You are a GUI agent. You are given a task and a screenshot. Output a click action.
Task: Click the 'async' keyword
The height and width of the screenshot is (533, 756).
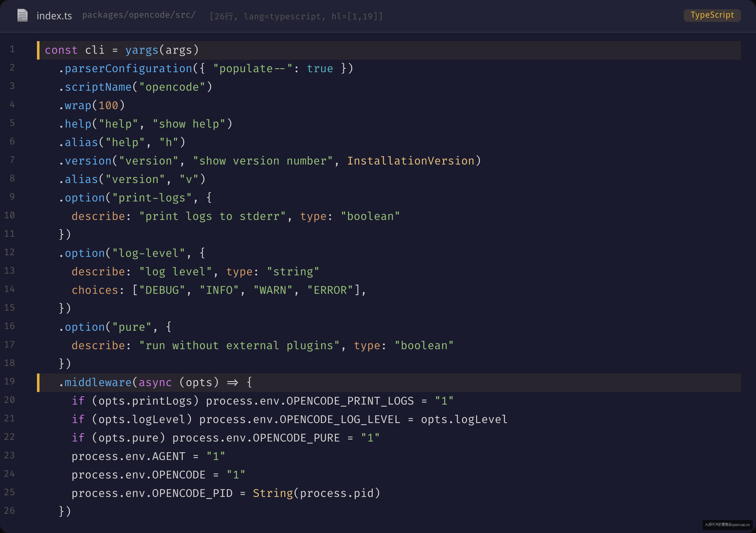point(155,382)
